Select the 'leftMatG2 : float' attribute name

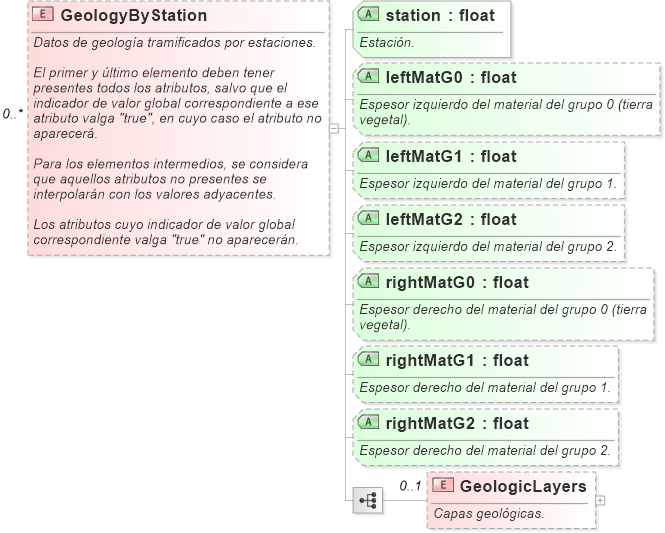pos(451,220)
